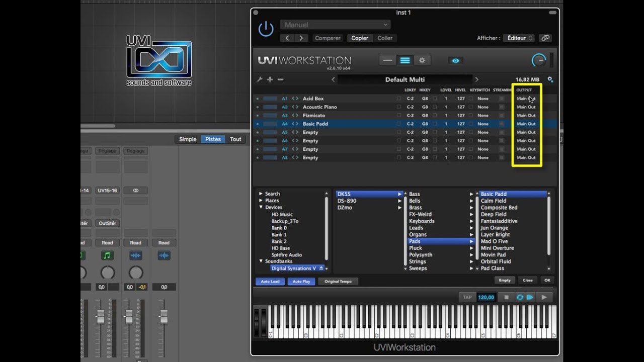Load the previous multi with the left chevron
The height and width of the screenshot is (362, 644).
(x=333, y=79)
